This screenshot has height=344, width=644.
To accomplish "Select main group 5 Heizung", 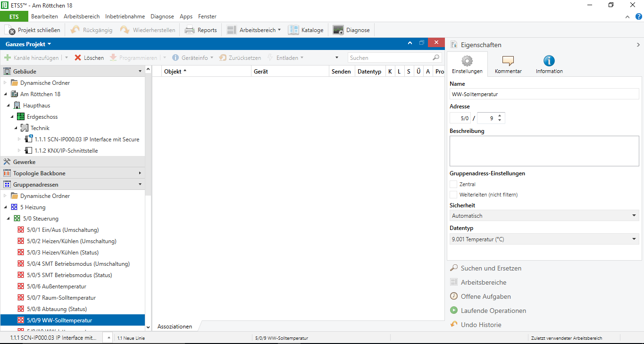I will click(33, 207).
